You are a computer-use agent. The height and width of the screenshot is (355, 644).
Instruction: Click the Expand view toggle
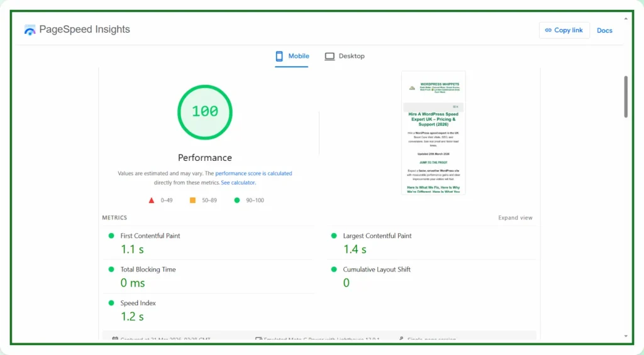pyautogui.click(x=515, y=217)
